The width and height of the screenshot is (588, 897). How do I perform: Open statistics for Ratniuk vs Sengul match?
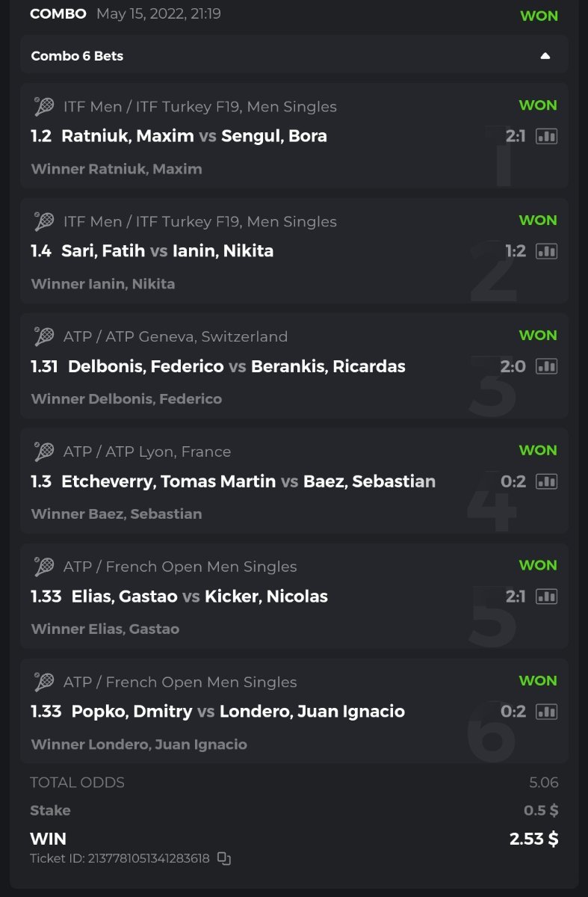pyautogui.click(x=546, y=136)
